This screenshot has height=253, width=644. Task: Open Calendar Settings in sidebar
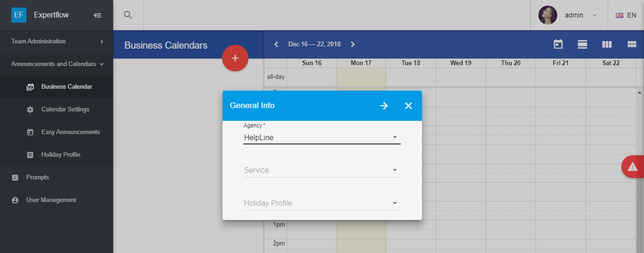tap(65, 110)
